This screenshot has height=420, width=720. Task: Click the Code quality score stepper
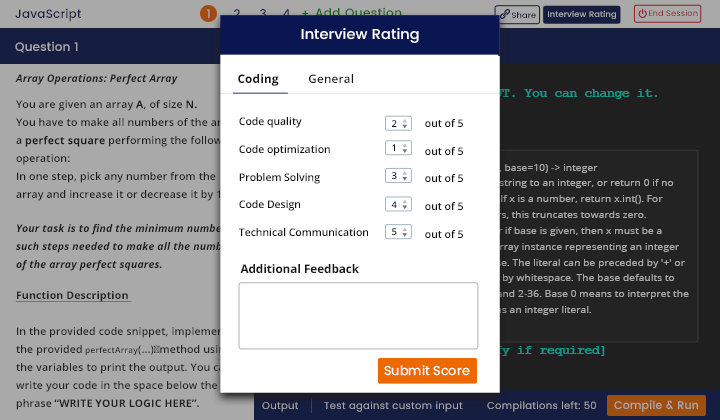point(398,123)
